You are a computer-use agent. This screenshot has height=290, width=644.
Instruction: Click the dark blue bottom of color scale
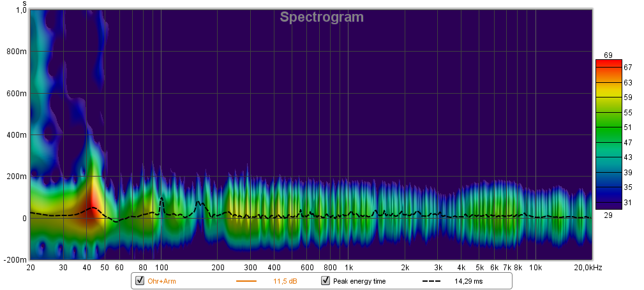[608, 203]
